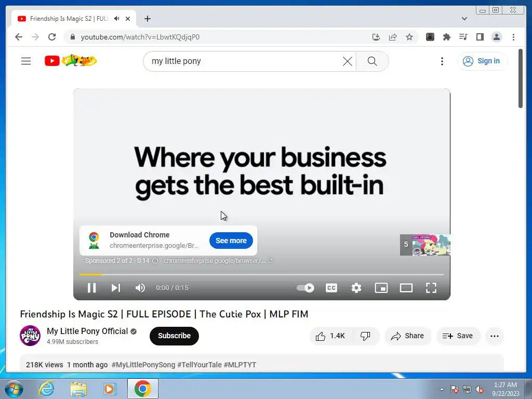Enable theater mode in the player
The height and width of the screenshot is (399, 532).
pyautogui.click(x=406, y=288)
